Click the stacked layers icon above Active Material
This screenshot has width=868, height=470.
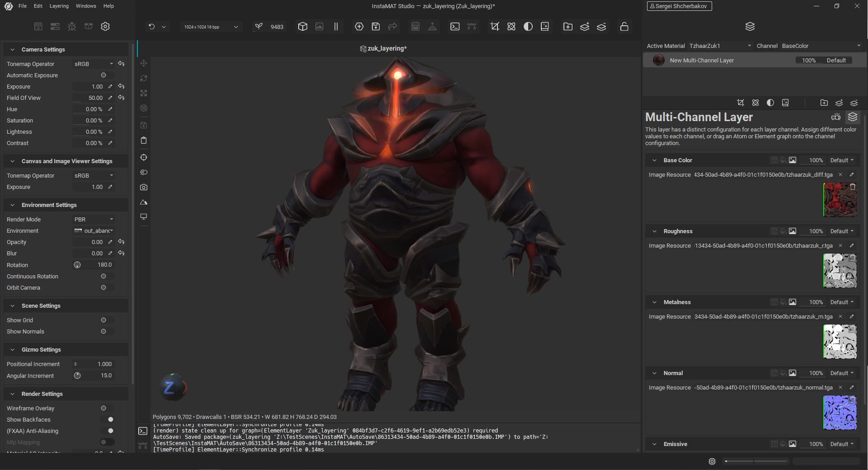point(750,27)
